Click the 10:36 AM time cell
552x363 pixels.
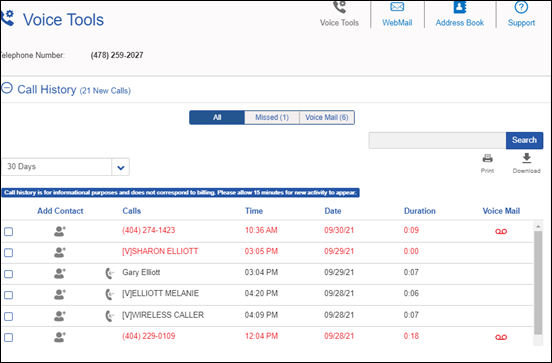click(261, 230)
